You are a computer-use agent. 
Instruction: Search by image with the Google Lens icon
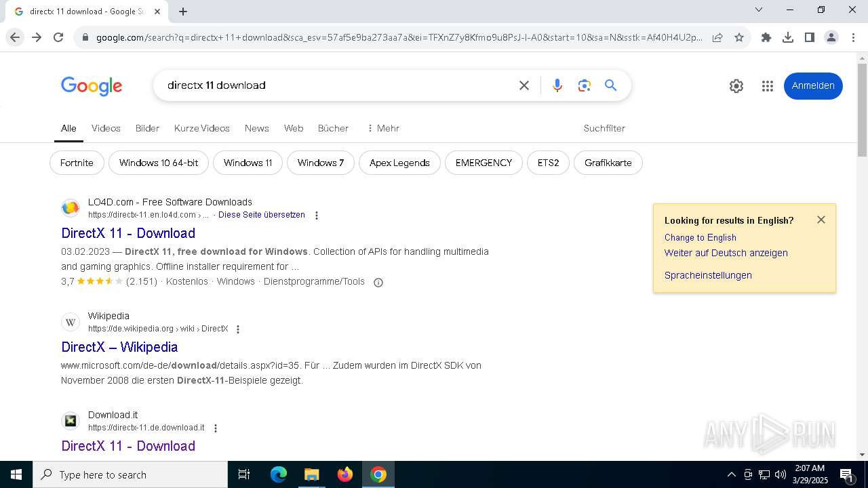coord(585,85)
